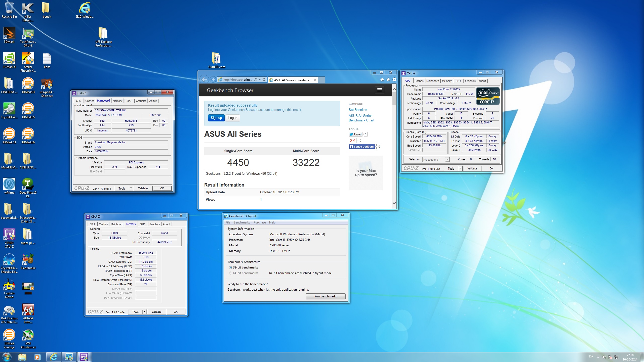This screenshot has height=362, width=644.
Task: Select 64-bit benchmarks radio button
Action: click(x=230, y=273)
